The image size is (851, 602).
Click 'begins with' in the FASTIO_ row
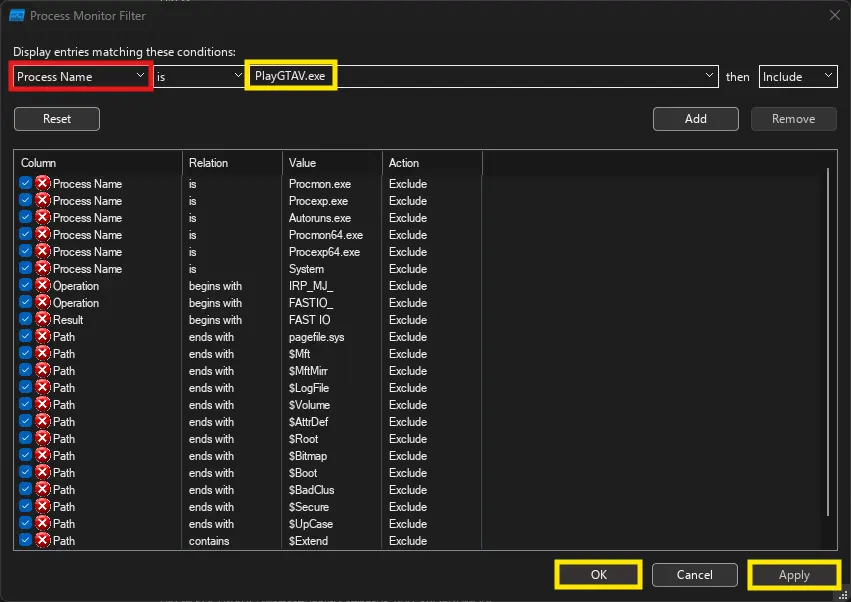point(215,303)
